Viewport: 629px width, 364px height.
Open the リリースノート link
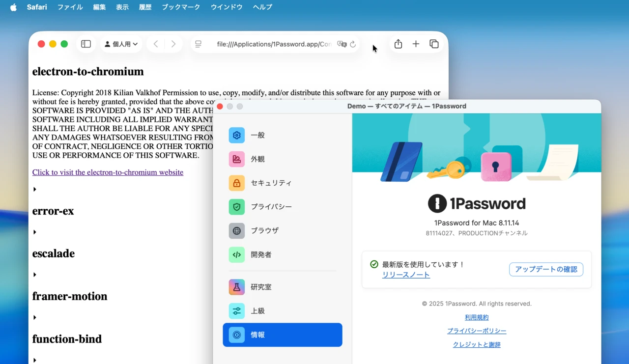(406, 275)
